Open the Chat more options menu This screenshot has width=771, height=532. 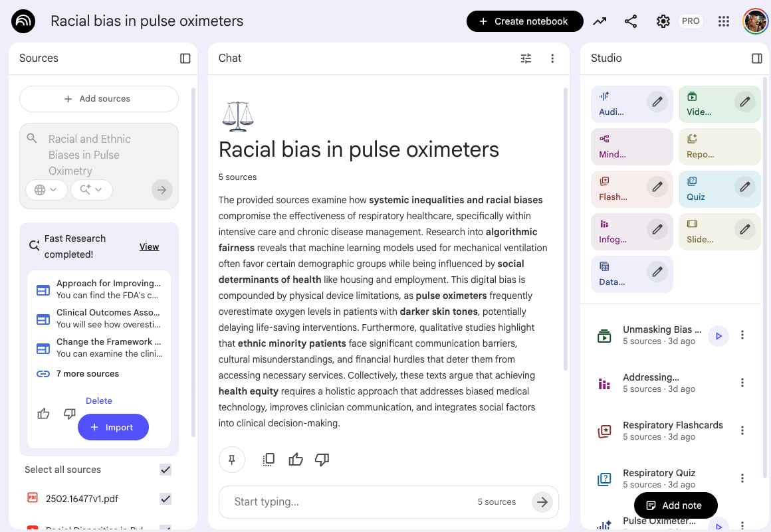point(552,58)
